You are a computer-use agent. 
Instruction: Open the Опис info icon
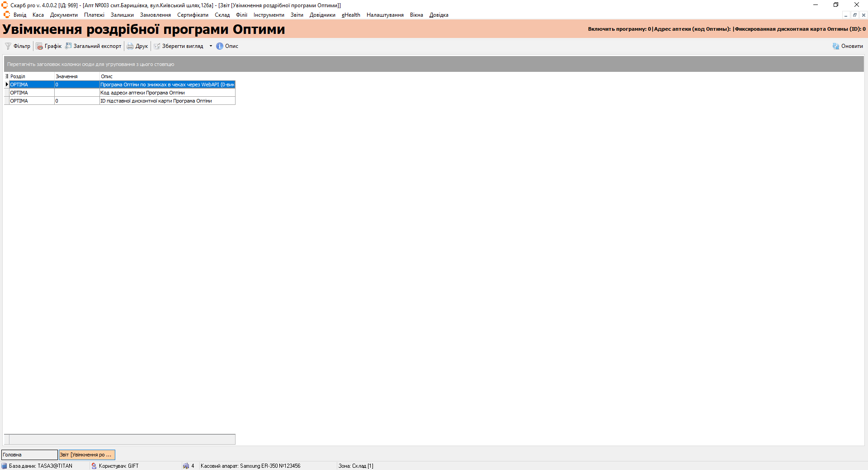[220, 46]
